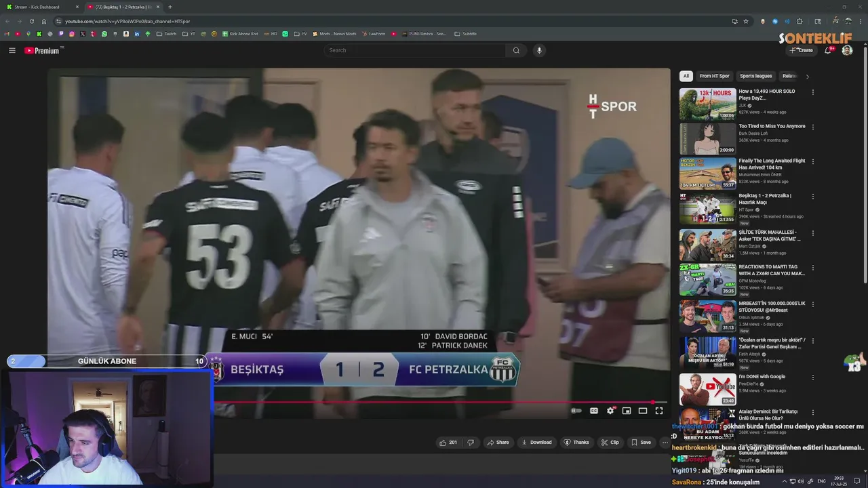Open options for 'I'm DONE with Google' video

pyautogui.click(x=813, y=378)
